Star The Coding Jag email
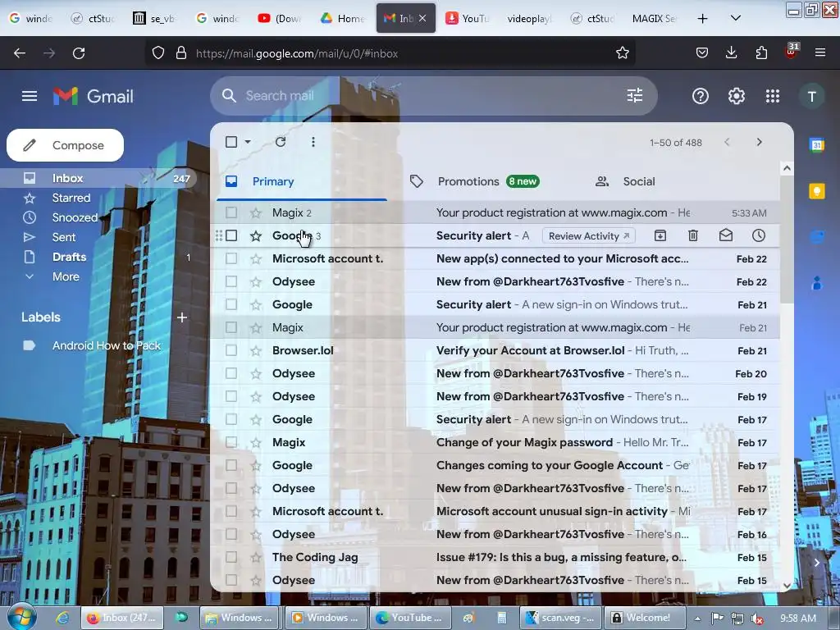Screen dimensions: 840x630 256,558
